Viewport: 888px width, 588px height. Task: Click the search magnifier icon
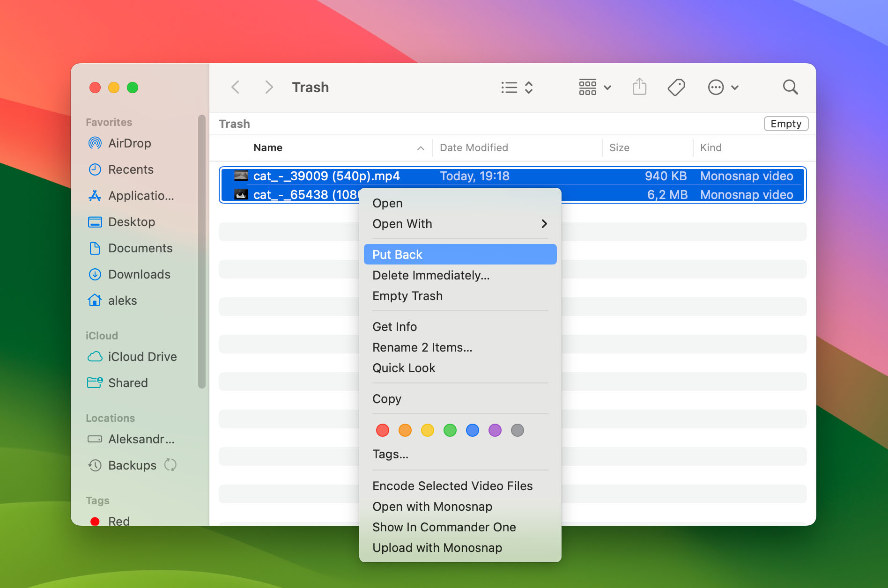(x=790, y=87)
